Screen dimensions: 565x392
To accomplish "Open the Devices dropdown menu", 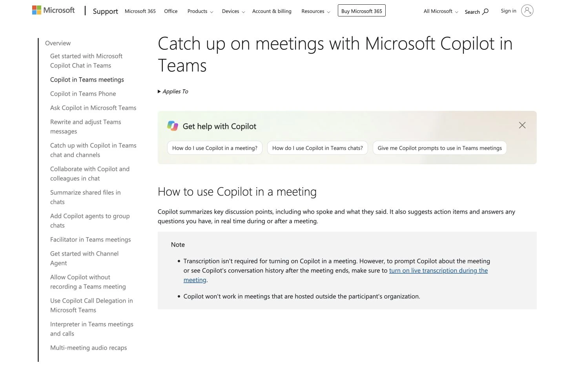I will click(x=233, y=11).
